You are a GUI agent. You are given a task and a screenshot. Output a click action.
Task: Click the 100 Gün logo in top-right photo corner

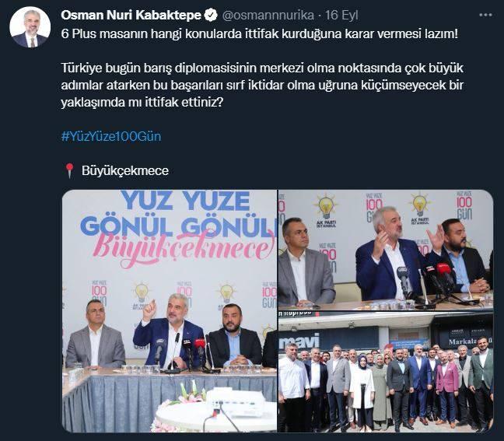coord(464,205)
